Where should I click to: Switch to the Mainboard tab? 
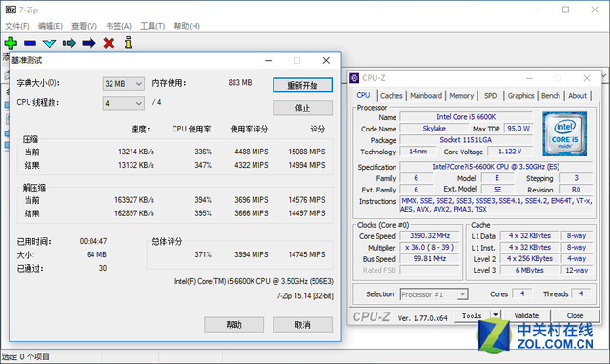426,96
